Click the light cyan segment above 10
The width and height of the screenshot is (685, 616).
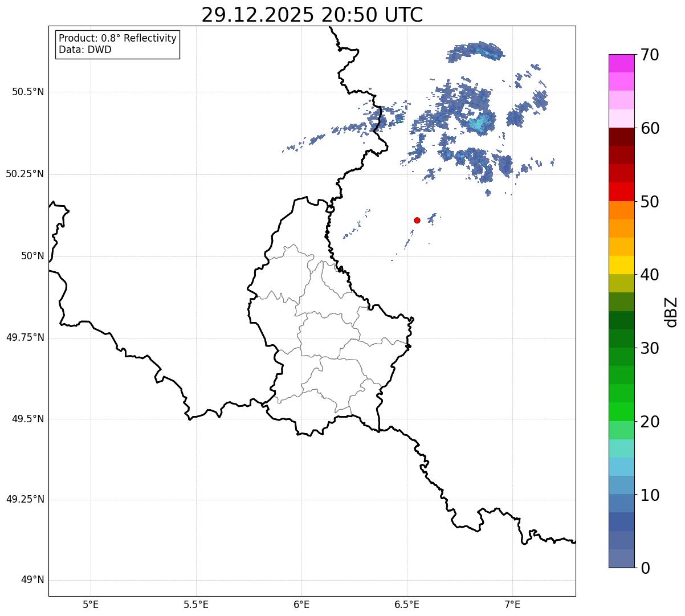tap(621, 467)
